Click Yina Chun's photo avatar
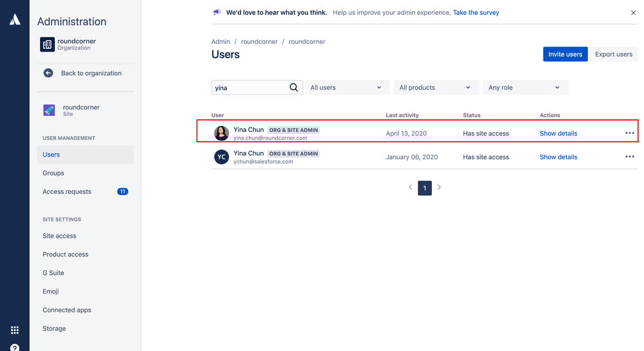 222,133
